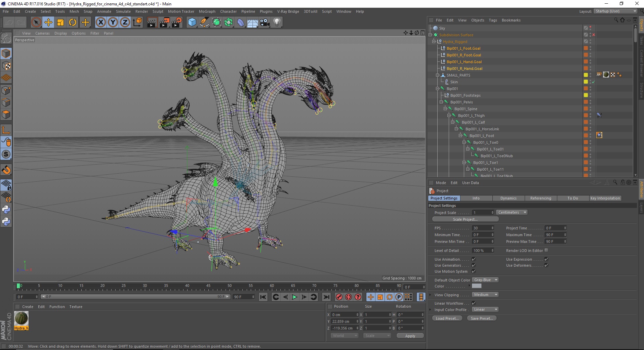
Task: Open the Sculpt menu
Action: pos(158,11)
